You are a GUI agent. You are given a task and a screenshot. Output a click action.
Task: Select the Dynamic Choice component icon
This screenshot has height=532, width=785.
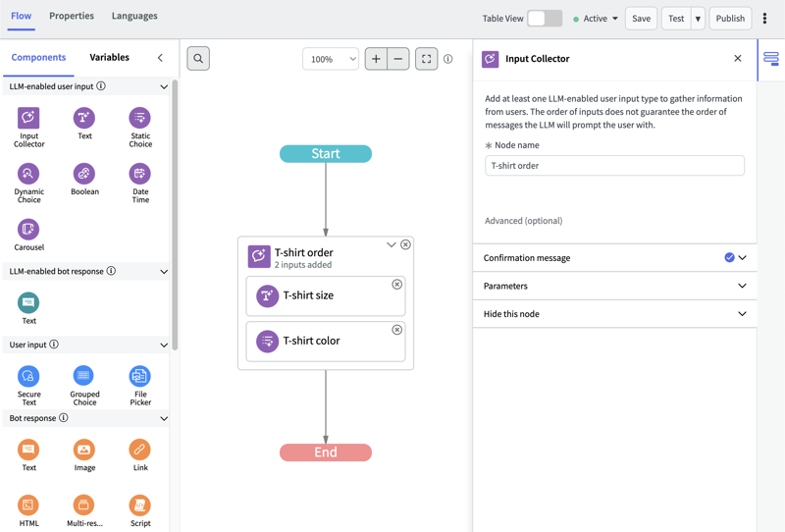pos(28,174)
